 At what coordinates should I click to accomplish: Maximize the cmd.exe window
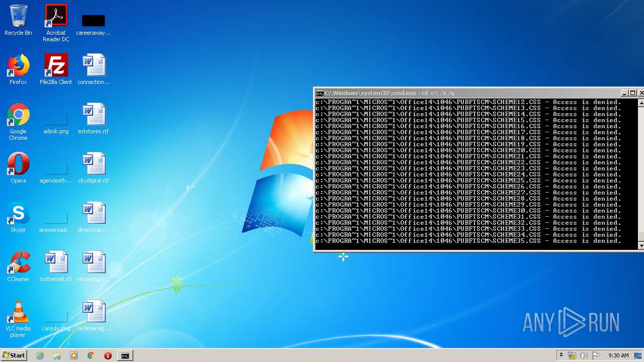pos(633,93)
